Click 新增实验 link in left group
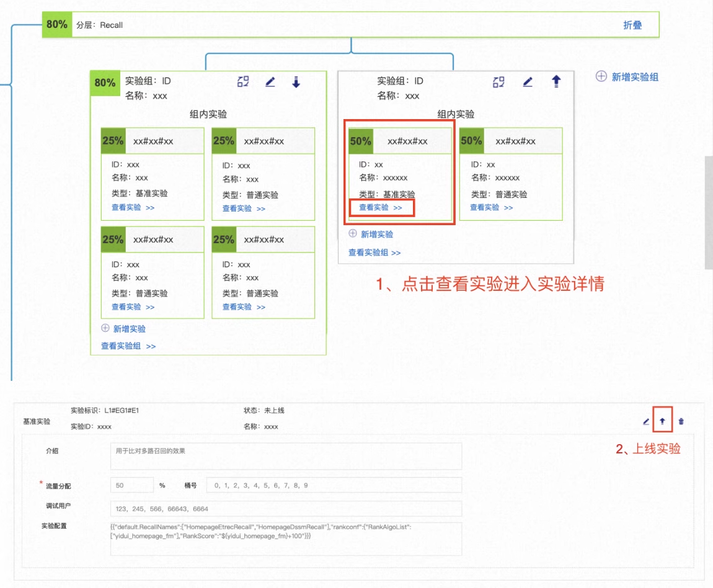Screen dimensions: 713x588 click(x=129, y=329)
